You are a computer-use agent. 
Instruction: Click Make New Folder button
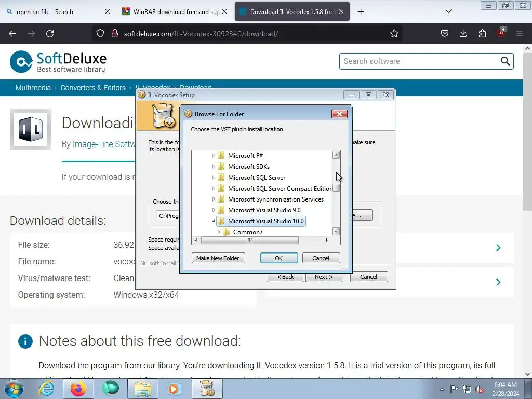click(x=218, y=258)
